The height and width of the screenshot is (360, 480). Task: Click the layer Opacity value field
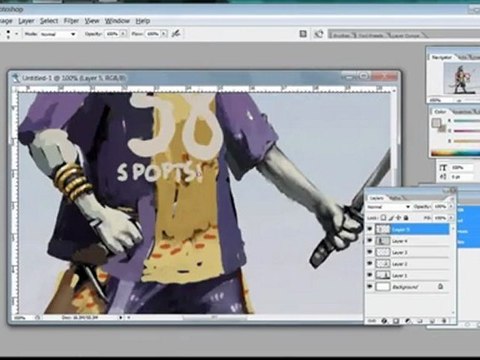441,207
